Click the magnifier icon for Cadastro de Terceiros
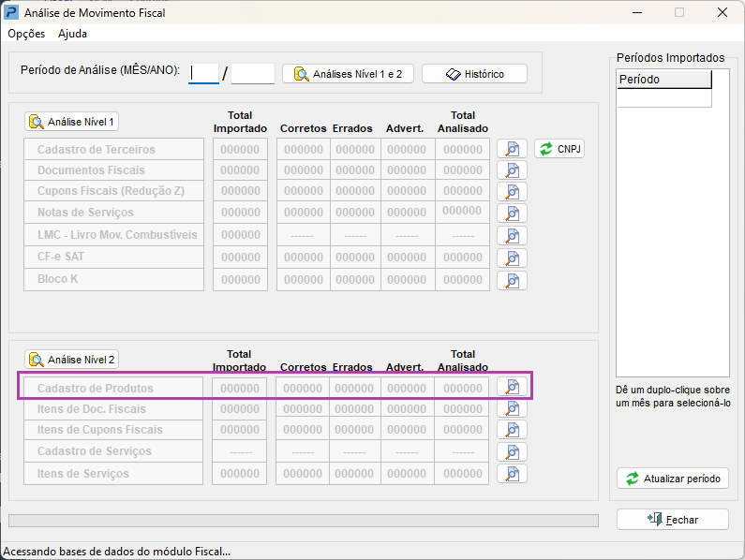The width and height of the screenshot is (745, 560). point(512,149)
